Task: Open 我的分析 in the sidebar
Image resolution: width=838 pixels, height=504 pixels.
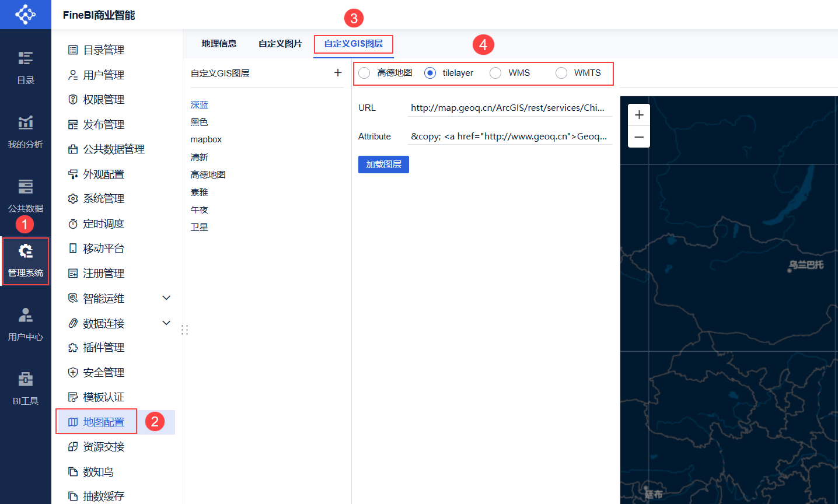Action: coord(26,132)
